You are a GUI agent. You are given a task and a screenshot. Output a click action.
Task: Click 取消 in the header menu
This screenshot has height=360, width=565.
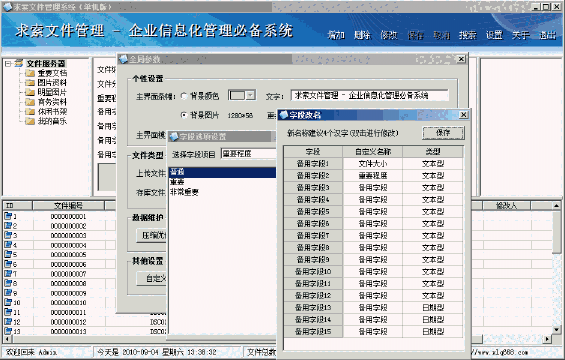[441, 35]
